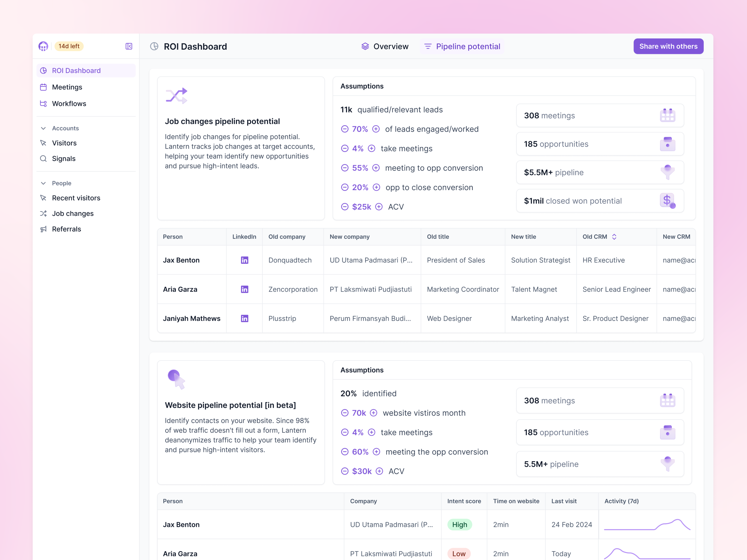Select the Pipeline potential tab

click(467, 46)
